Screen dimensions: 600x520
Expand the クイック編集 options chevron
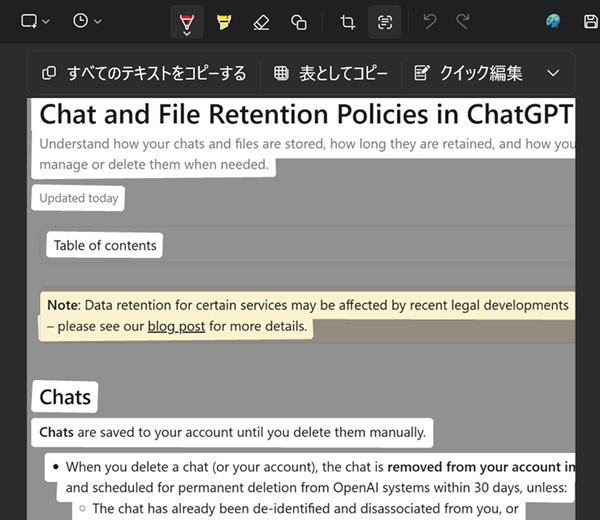click(x=553, y=73)
